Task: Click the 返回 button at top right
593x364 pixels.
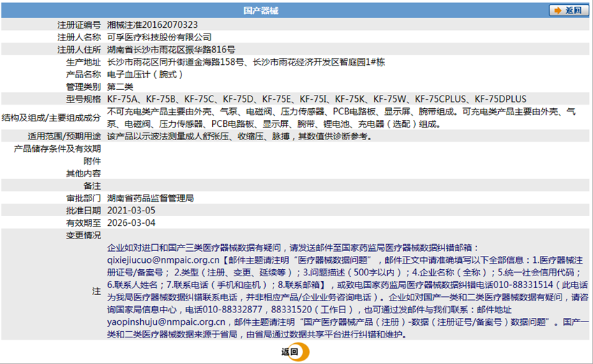Action: tap(569, 10)
